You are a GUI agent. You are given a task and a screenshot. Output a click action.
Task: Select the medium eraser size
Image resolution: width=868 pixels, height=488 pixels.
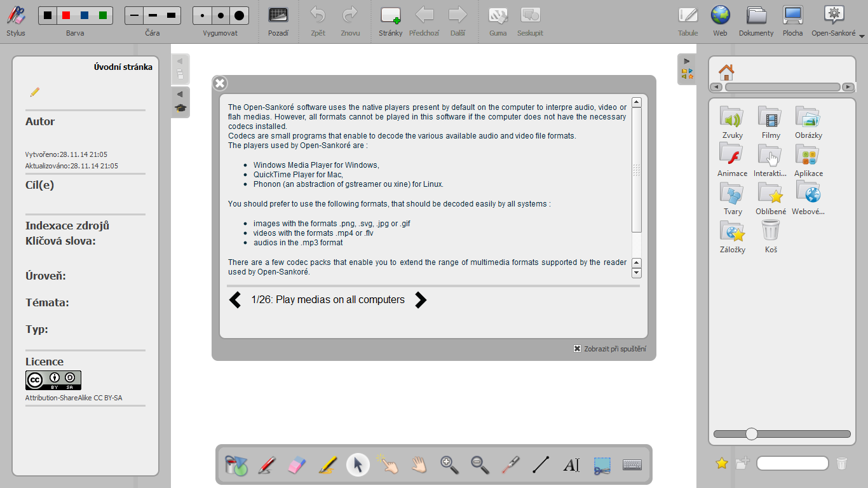(220, 15)
